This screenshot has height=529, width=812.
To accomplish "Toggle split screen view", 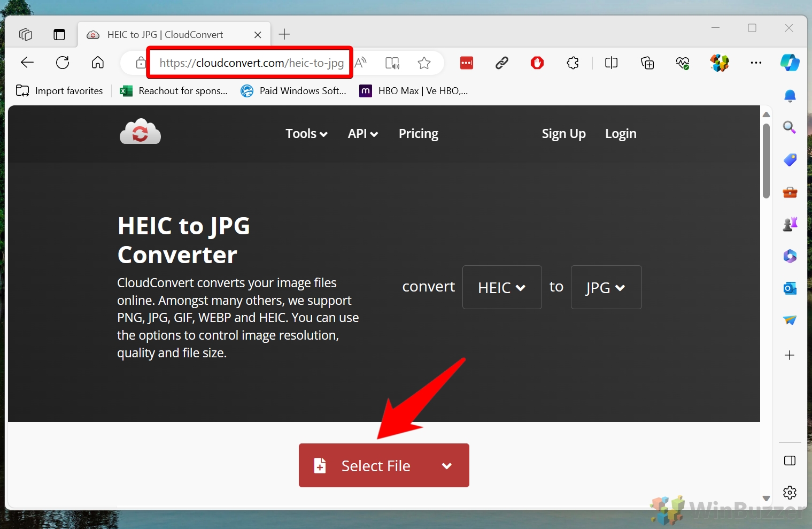I will pyautogui.click(x=611, y=63).
